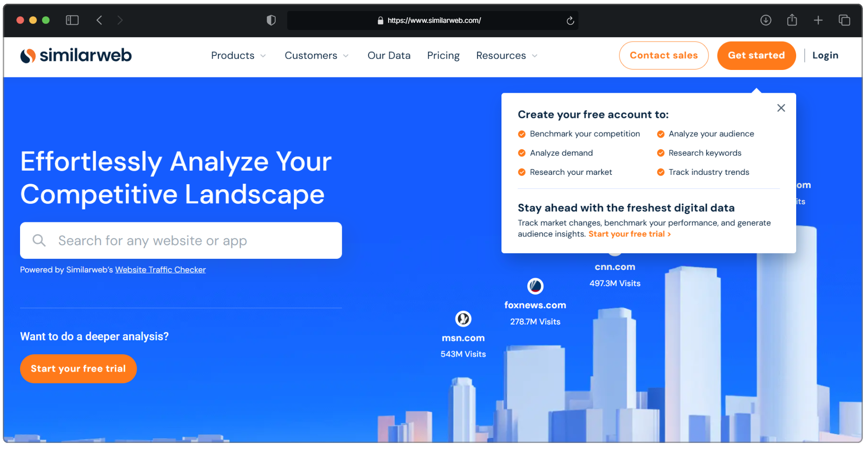Screen dimensions: 868x449
Task: Click the Start your free trial button
Action: [x=78, y=369]
